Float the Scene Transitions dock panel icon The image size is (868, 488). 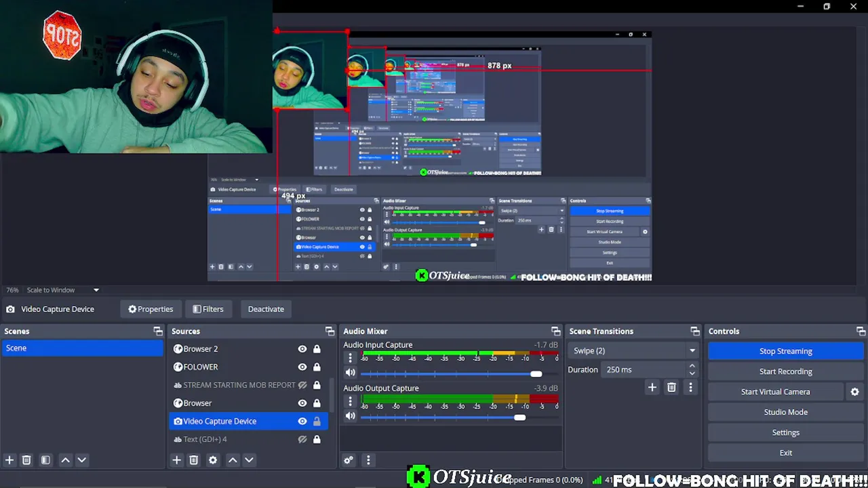coord(695,331)
